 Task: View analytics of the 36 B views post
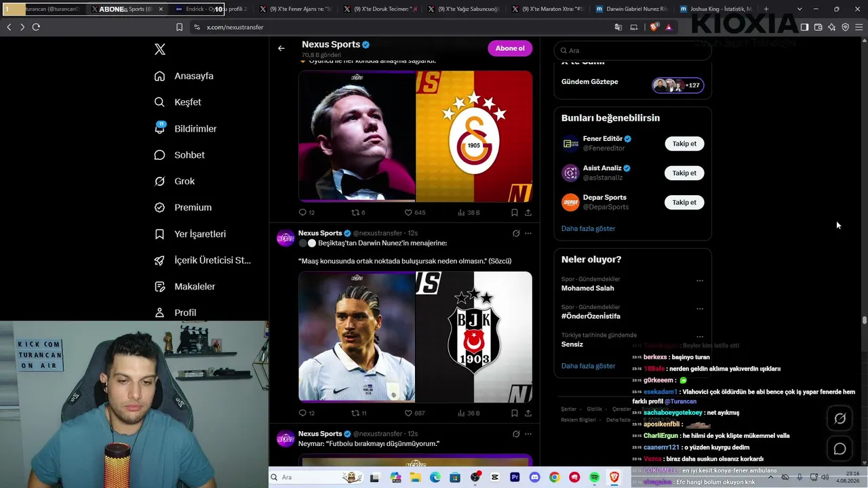[469, 413]
